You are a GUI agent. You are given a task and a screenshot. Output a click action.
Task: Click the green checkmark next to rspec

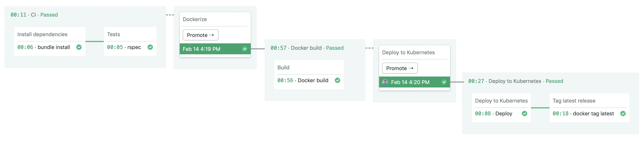point(150,47)
